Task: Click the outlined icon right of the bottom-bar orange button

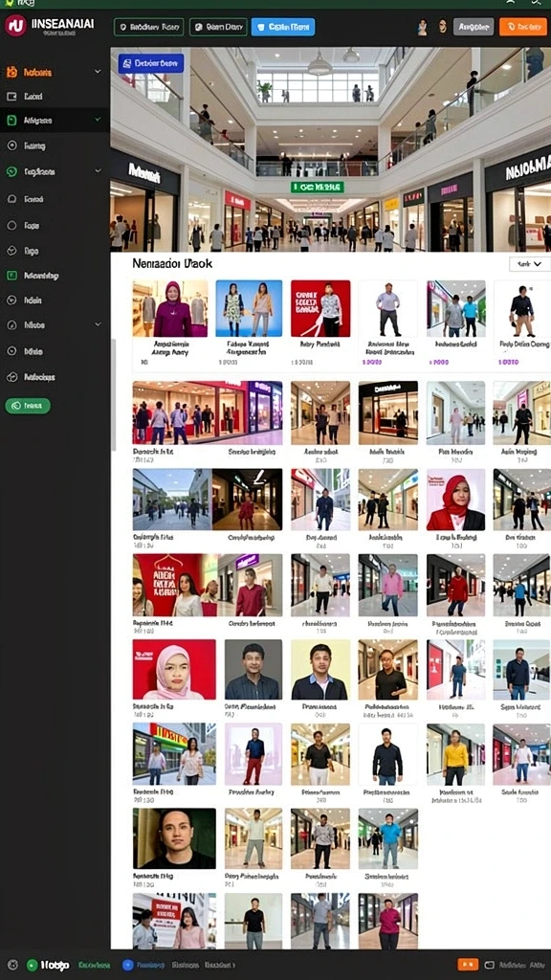Action: pyautogui.click(x=489, y=965)
